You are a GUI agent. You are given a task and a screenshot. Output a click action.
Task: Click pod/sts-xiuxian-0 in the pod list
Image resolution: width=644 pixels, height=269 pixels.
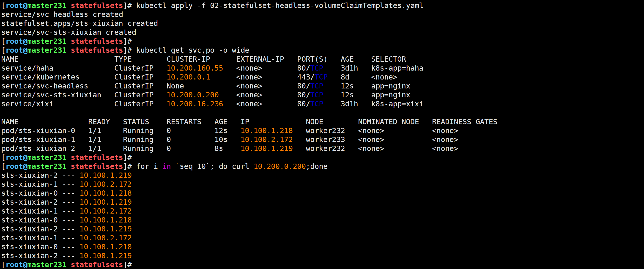(38, 131)
